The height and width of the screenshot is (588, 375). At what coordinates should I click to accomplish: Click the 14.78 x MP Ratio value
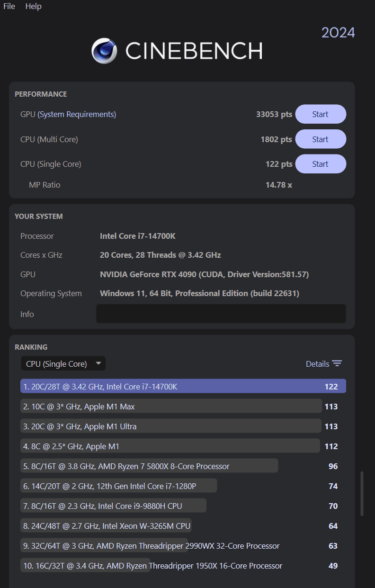pyautogui.click(x=279, y=185)
